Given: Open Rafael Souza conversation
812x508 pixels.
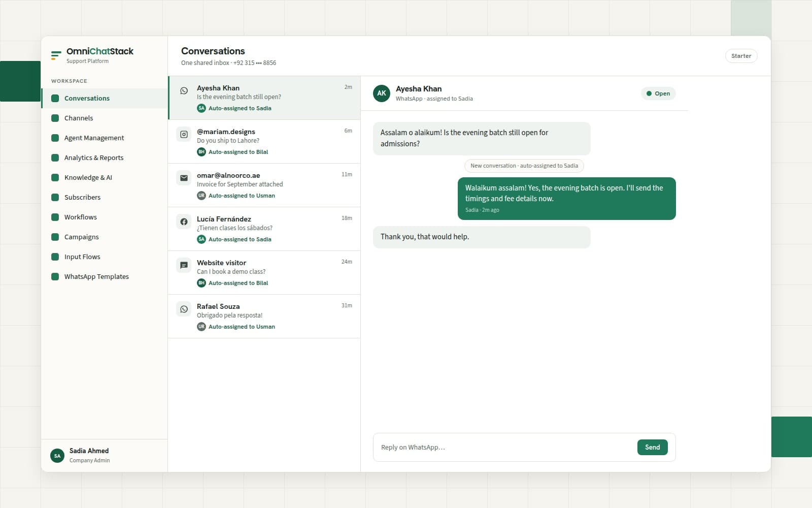Looking at the screenshot, I should [264, 316].
